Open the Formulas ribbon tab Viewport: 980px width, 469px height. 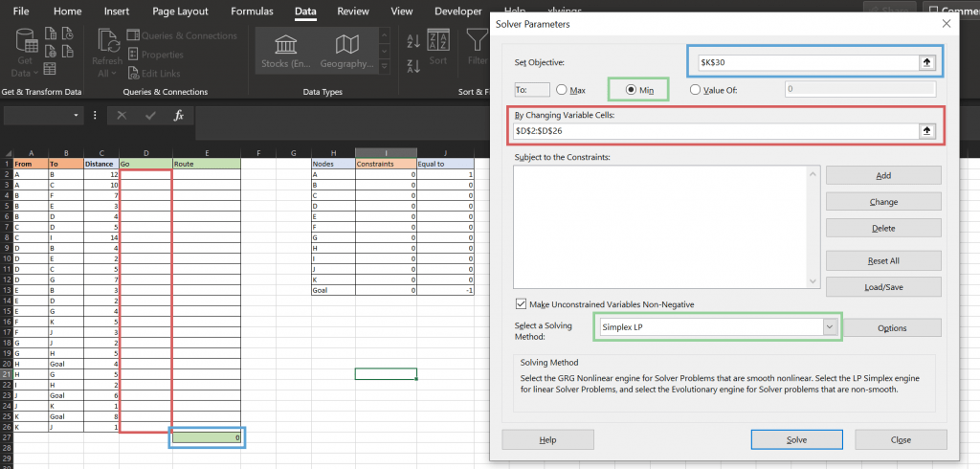[x=252, y=11]
